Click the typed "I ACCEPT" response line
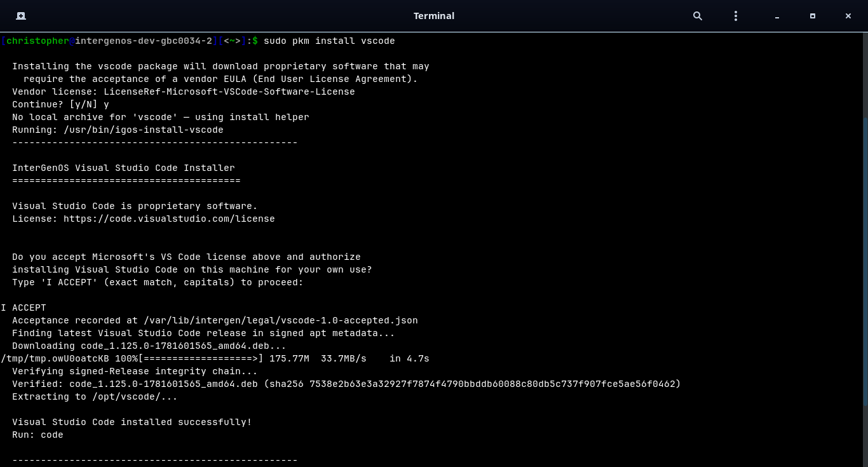The width and height of the screenshot is (868, 467). click(x=24, y=308)
